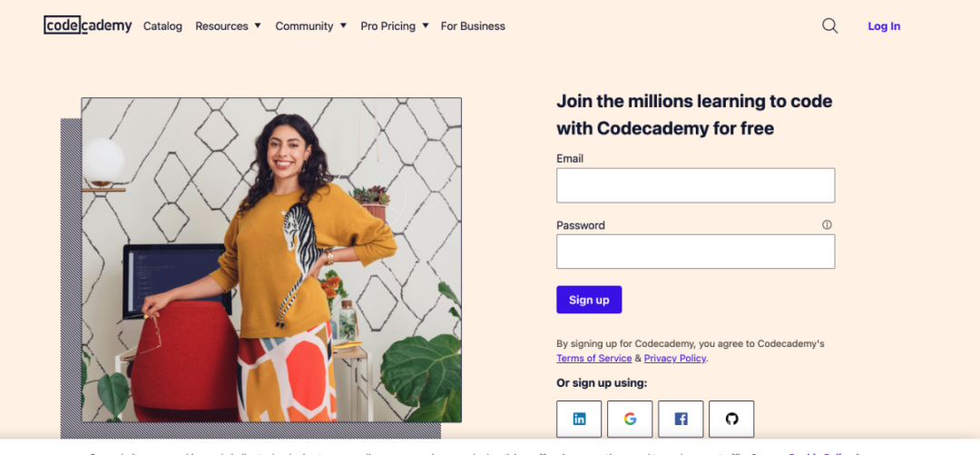The image size is (980, 455).
Task: Expand the Community dropdown
Action: tap(310, 26)
